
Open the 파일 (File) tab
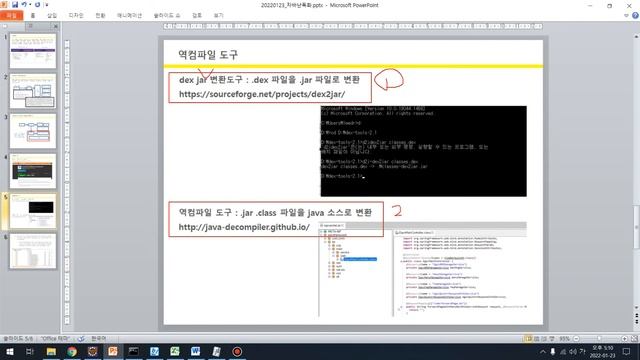tap(11, 16)
